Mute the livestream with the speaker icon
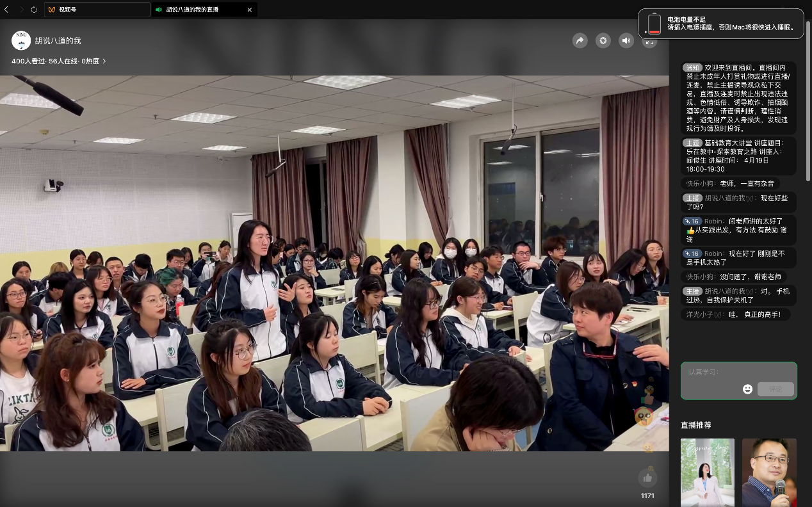The width and height of the screenshot is (812, 507). tap(626, 41)
